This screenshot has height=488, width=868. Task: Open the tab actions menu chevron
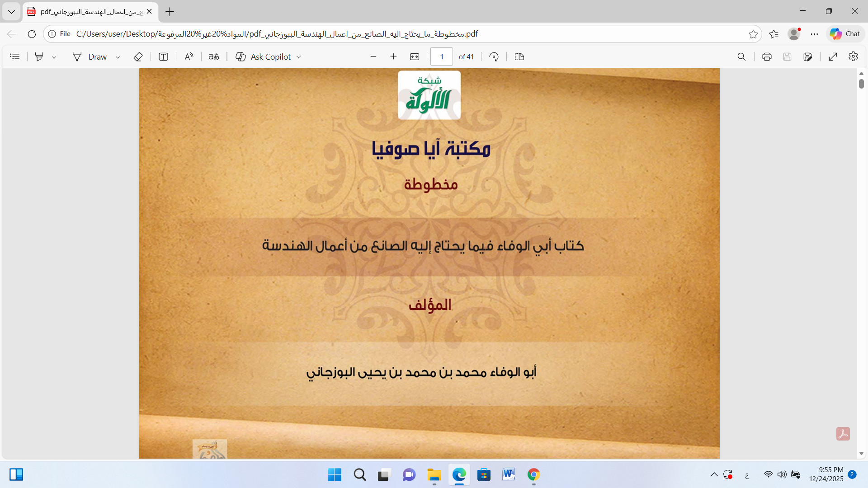tap(11, 12)
